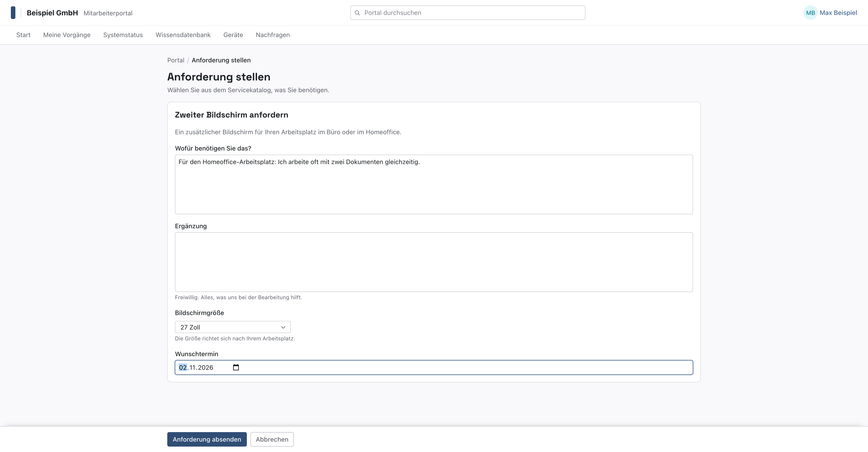Click the search magnifier icon

tap(358, 13)
